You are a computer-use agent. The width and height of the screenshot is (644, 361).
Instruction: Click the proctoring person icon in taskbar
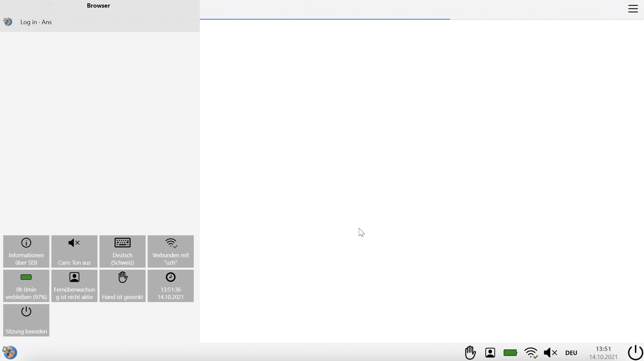(490, 352)
